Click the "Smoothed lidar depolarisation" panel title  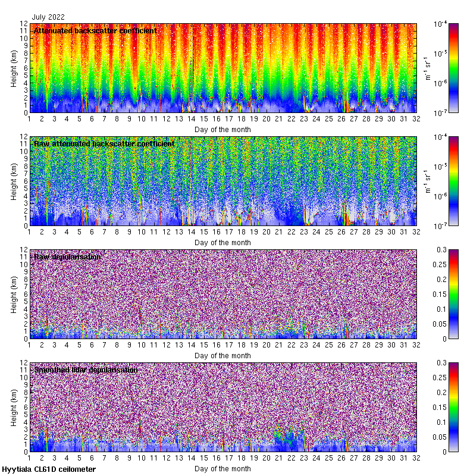[86, 370]
